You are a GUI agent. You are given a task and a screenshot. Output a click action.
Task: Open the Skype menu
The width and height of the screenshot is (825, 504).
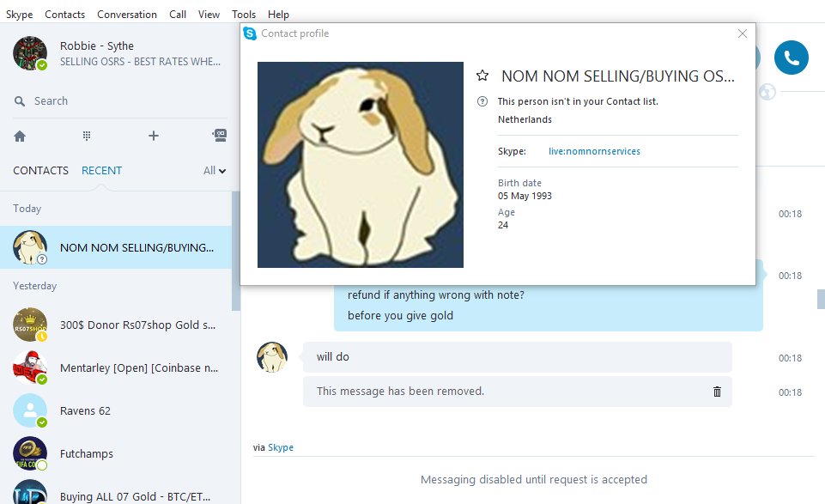19,15
